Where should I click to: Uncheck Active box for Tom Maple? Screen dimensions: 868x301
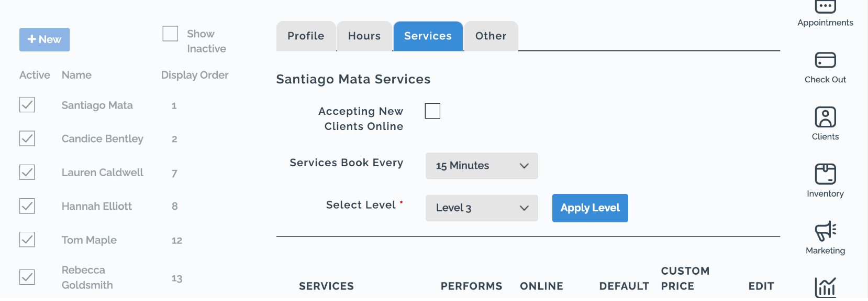coord(27,240)
